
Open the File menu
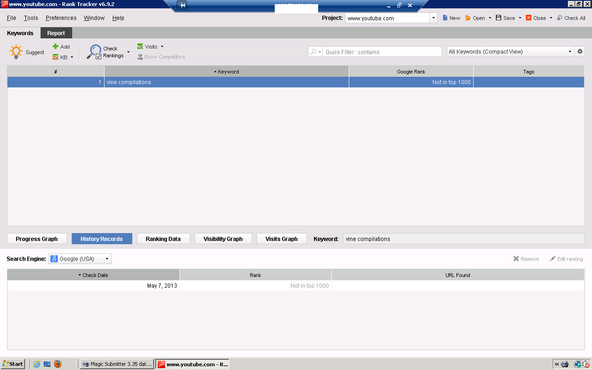(11, 18)
